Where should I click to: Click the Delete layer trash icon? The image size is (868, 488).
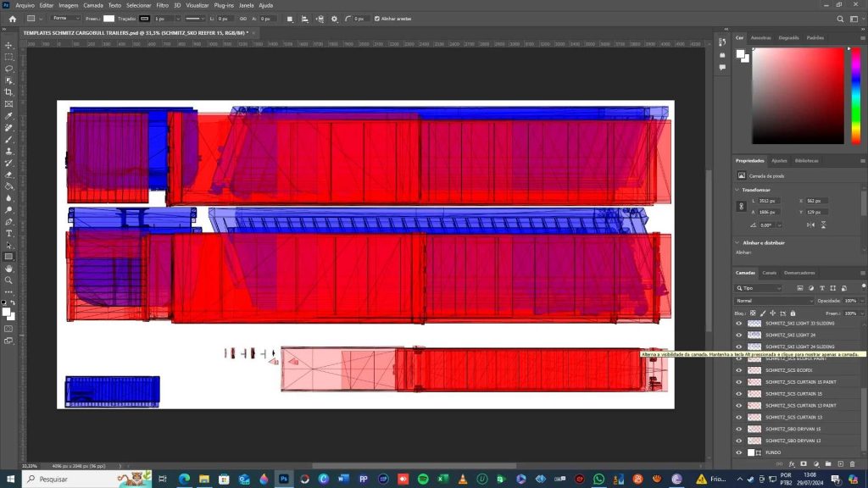point(854,463)
